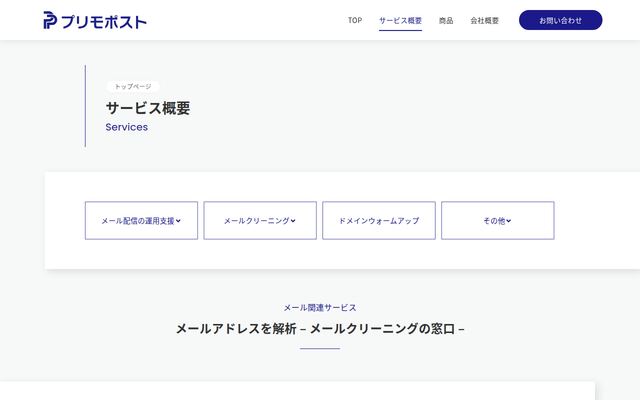The width and height of the screenshot is (640, 400).
Task: Click サービス概要 page heading
Action: [x=148, y=108]
